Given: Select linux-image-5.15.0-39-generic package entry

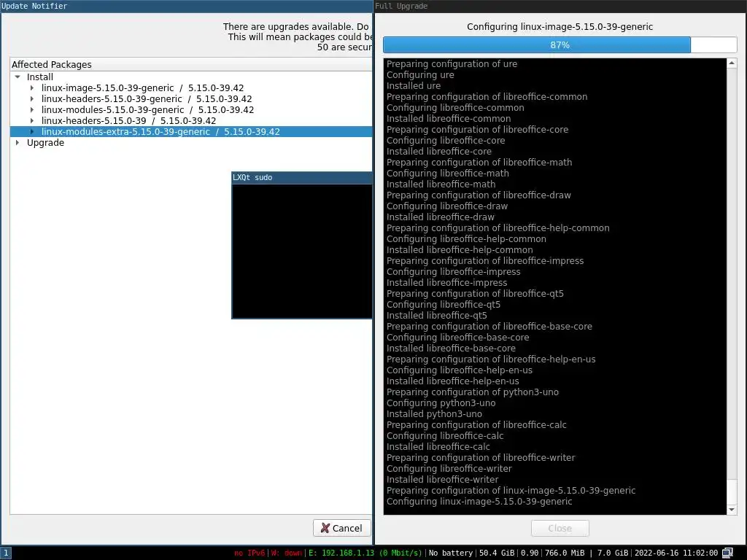Looking at the screenshot, I should click(x=142, y=88).
